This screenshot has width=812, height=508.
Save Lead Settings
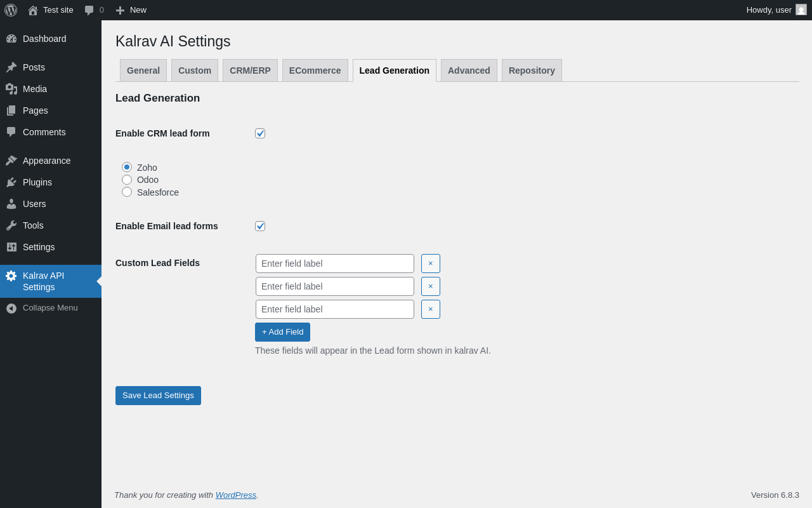pyautogui.click(x=158, y=396)
